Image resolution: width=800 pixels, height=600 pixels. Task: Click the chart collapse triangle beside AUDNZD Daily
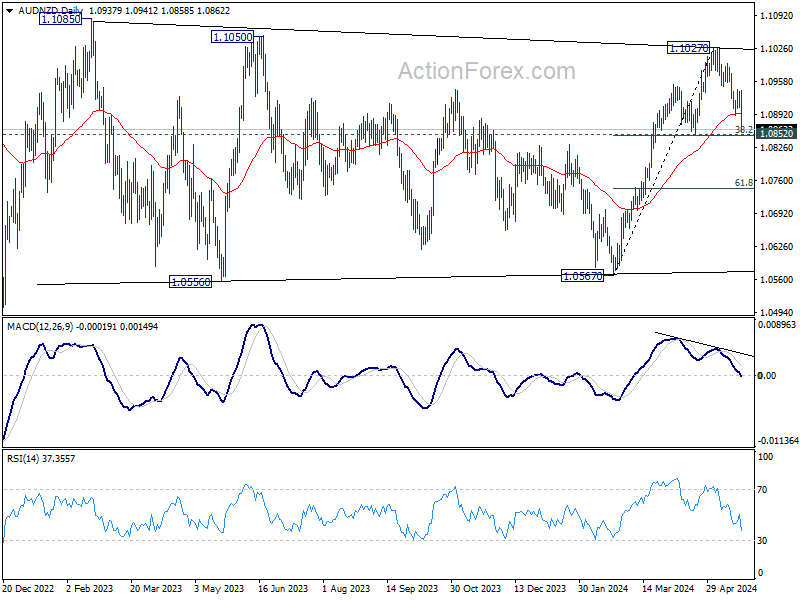10,10
